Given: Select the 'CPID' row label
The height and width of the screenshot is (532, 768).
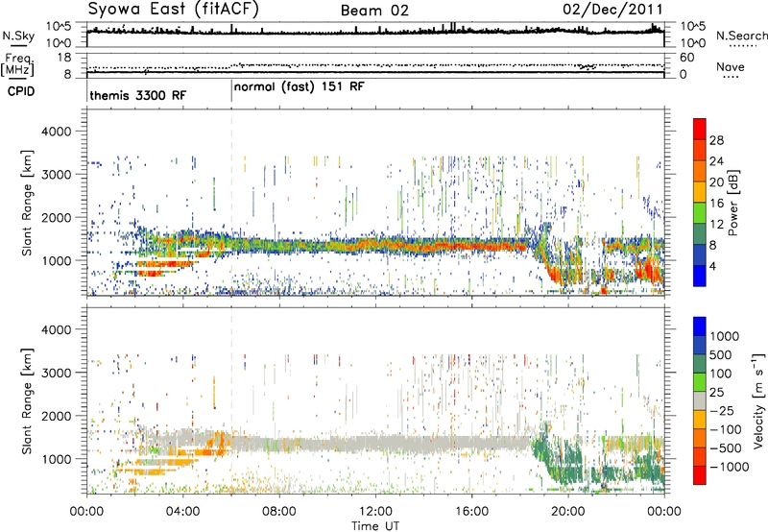Looking at the screenshot, I should coord(20,91).
